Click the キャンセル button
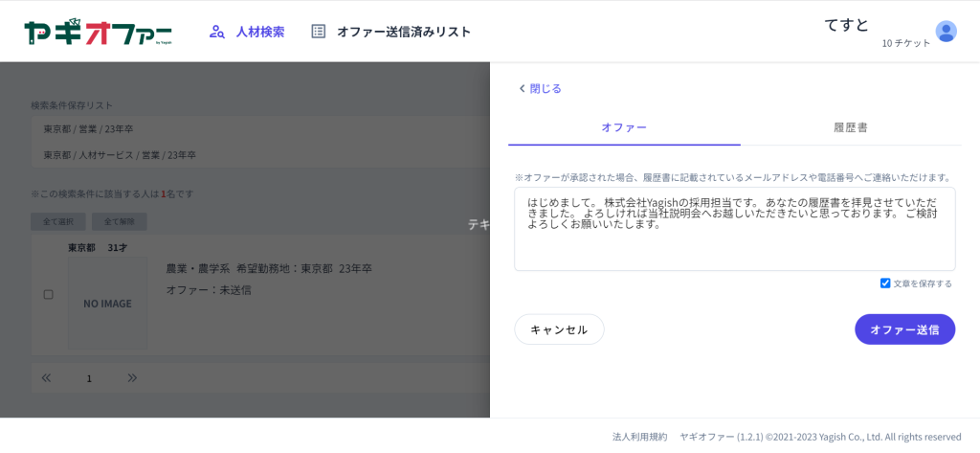 coord(559,329)
